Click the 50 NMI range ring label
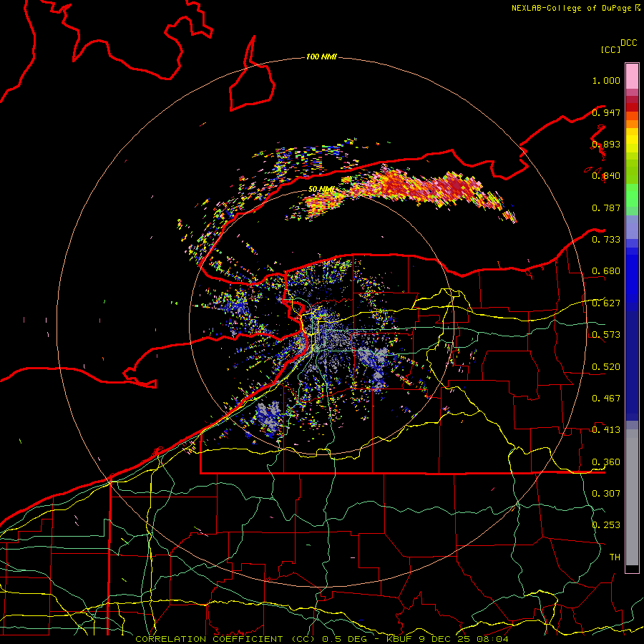The image size is (644, 644). pos(321,189)
